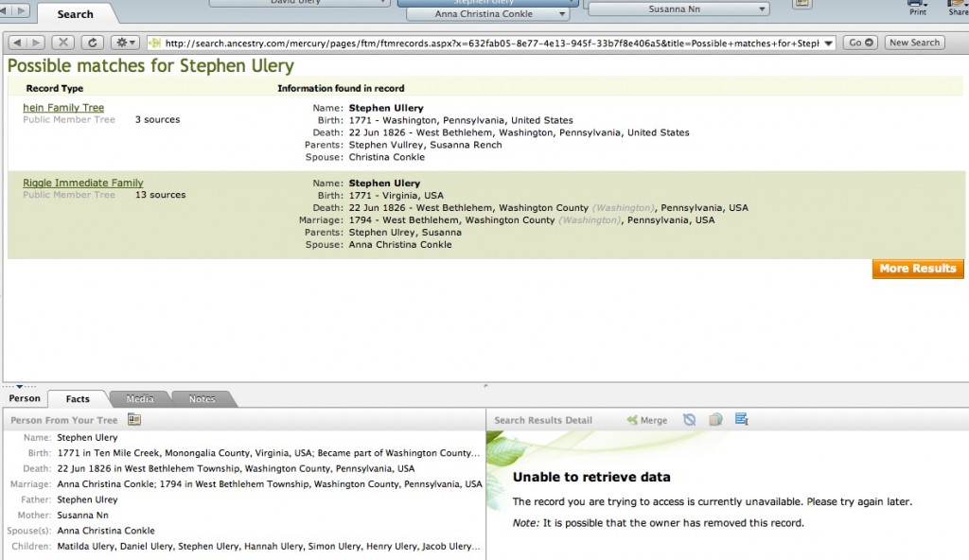This screenshot has width=969, height=560.
Task: Click the mother name Susanna Nn in Facts
Action: 83,515
